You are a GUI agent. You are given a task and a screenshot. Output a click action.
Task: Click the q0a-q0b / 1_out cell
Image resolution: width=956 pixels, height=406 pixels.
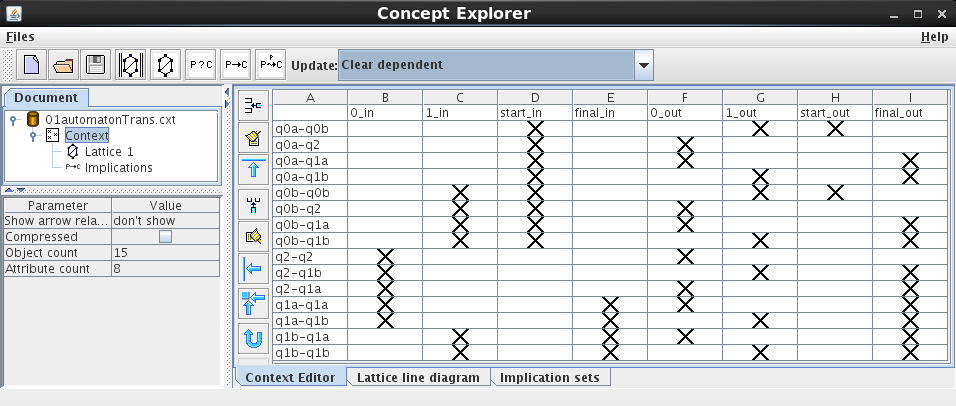click(x=759, y=129)
